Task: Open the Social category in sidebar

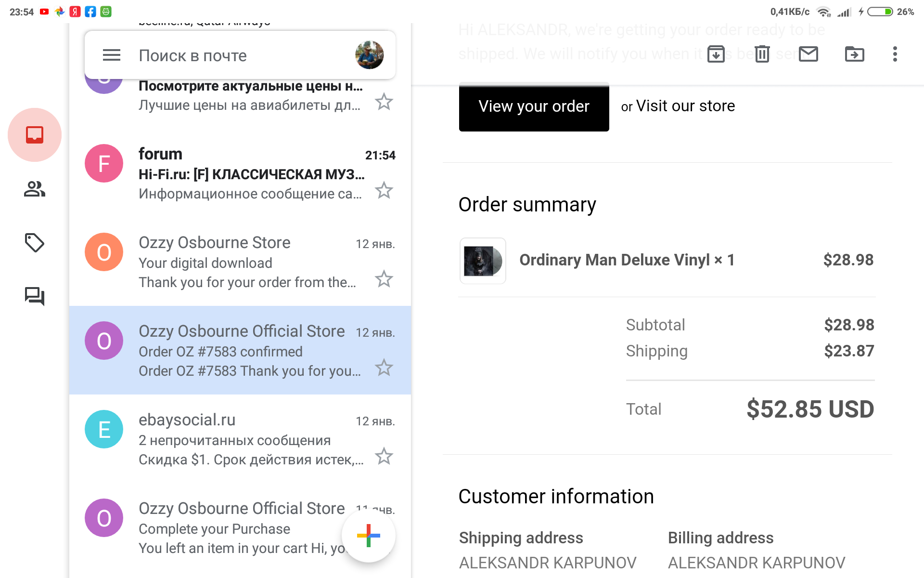Action: 35,189
